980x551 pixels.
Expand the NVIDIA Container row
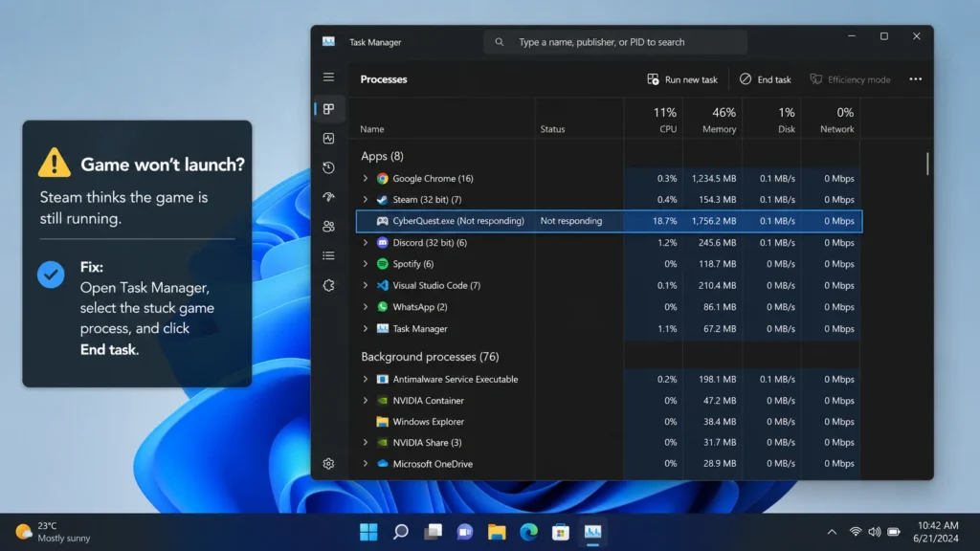(x=366, y=401)
